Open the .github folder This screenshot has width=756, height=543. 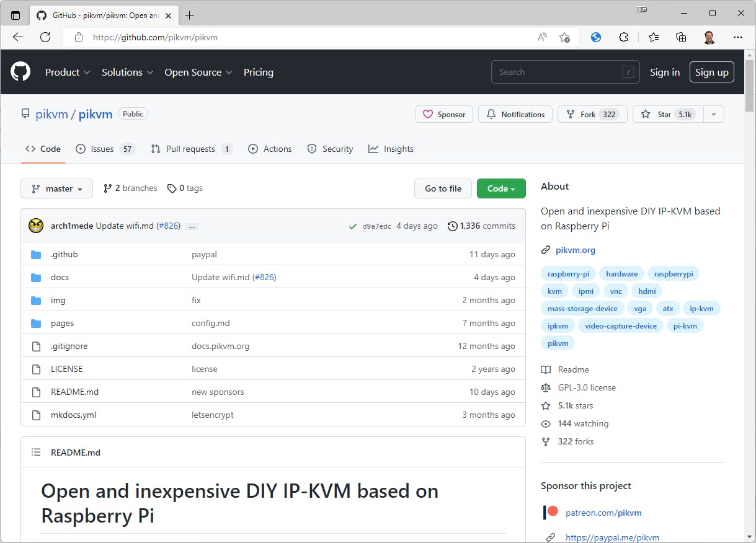coord(64,254)
